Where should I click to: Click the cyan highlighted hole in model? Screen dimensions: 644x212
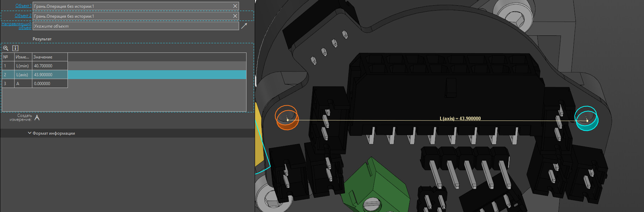pos(586,118)
